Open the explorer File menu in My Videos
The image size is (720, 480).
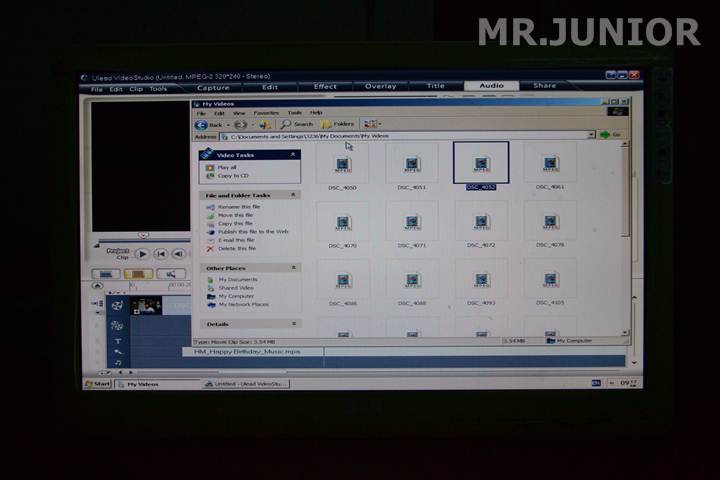click(201, 113)
